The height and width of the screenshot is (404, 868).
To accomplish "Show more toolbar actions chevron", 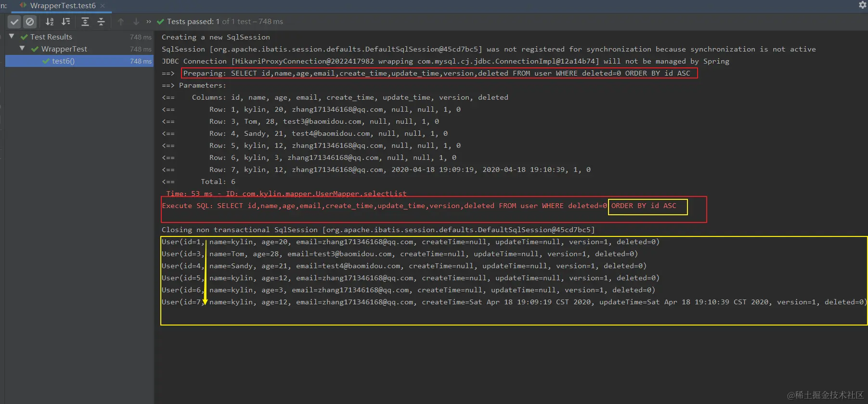I will tap(149, 22).
